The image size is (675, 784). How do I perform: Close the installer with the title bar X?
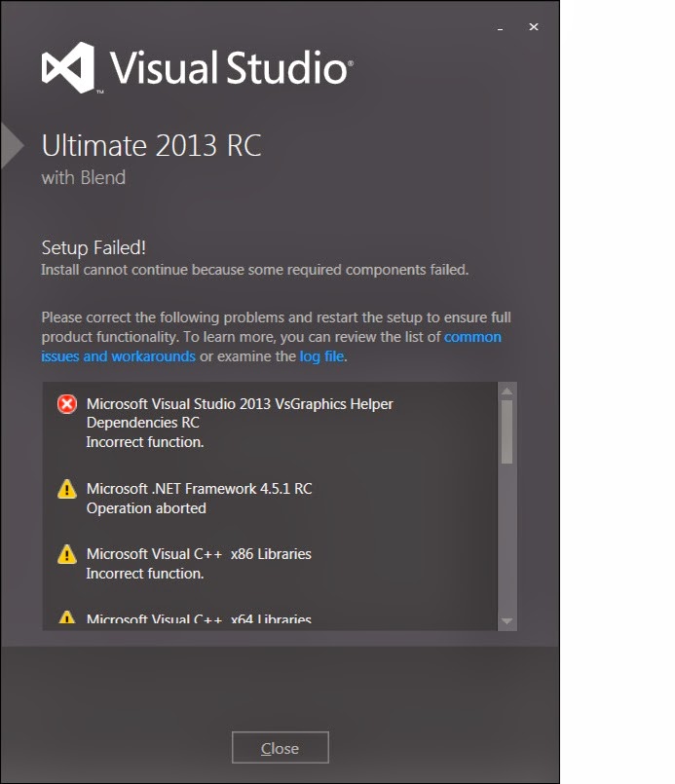coord(534,27)
